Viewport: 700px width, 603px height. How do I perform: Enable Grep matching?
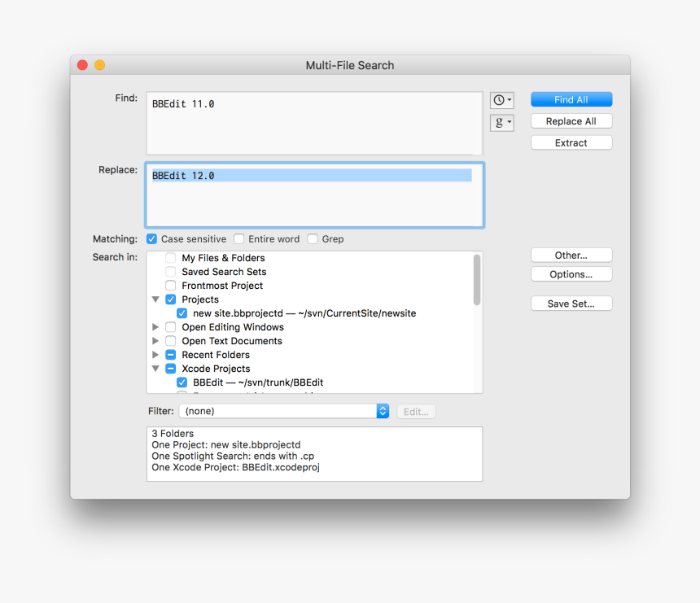[x=313, y=238]
